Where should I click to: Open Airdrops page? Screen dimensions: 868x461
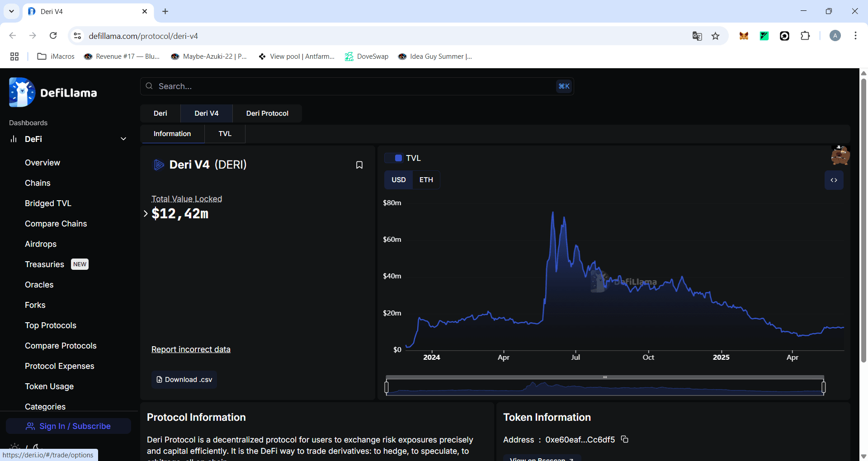41,244
